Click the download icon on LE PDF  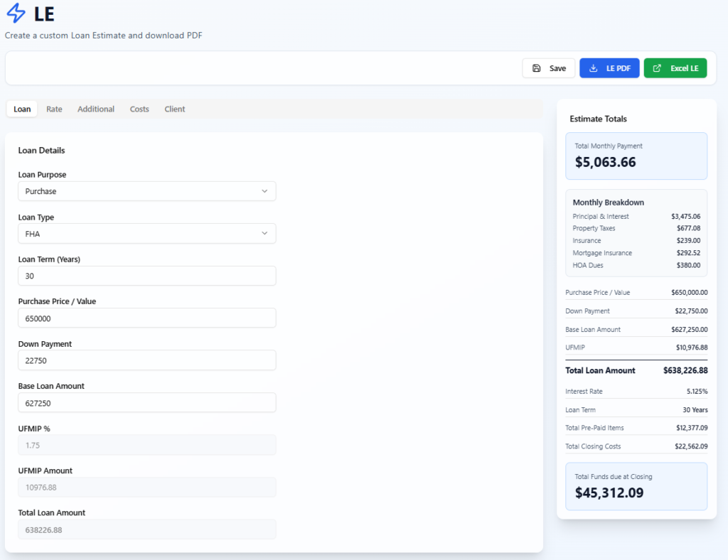click(x=593, y=68)
